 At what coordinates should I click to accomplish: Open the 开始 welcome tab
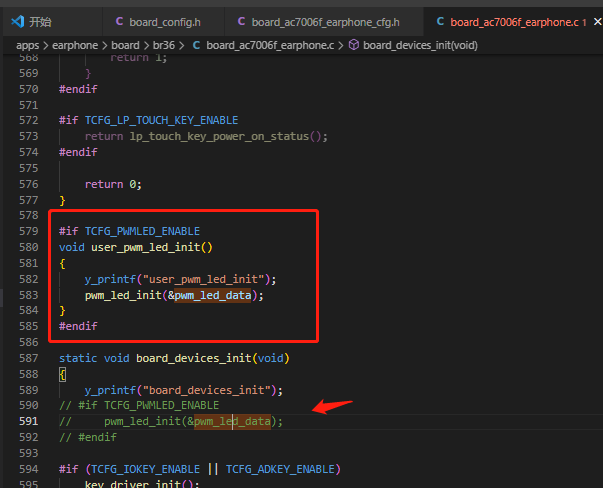click(x=52, y=22)
